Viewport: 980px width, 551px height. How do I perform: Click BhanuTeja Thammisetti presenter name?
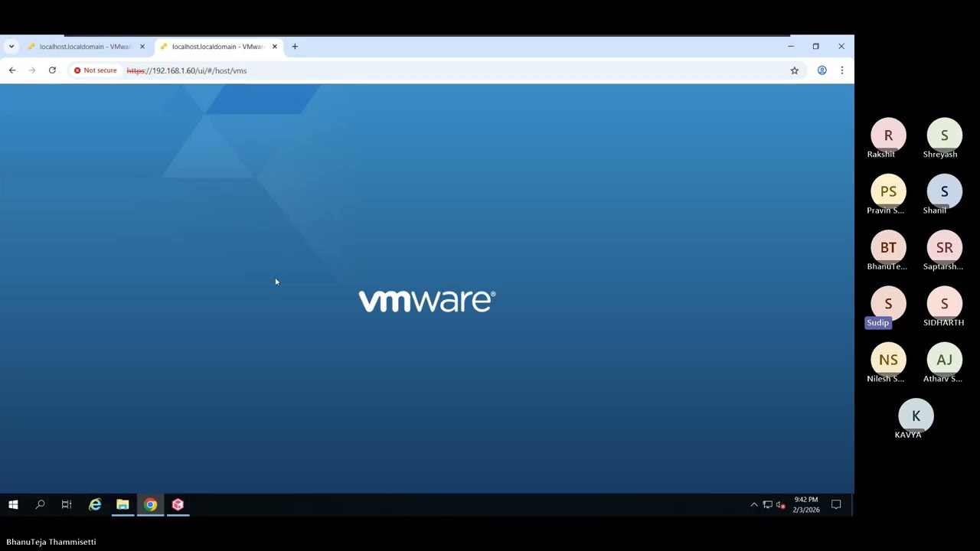coord(51,542)
